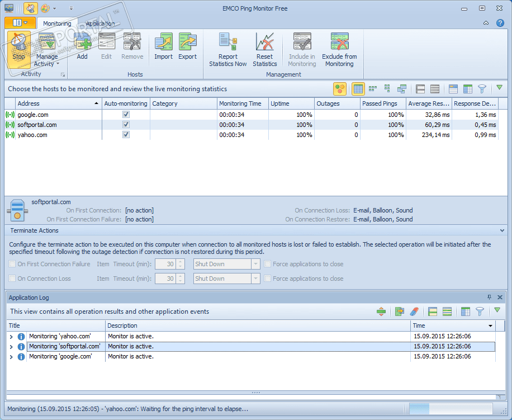Import hosts list
512x420 pixels.
(163, 46)
